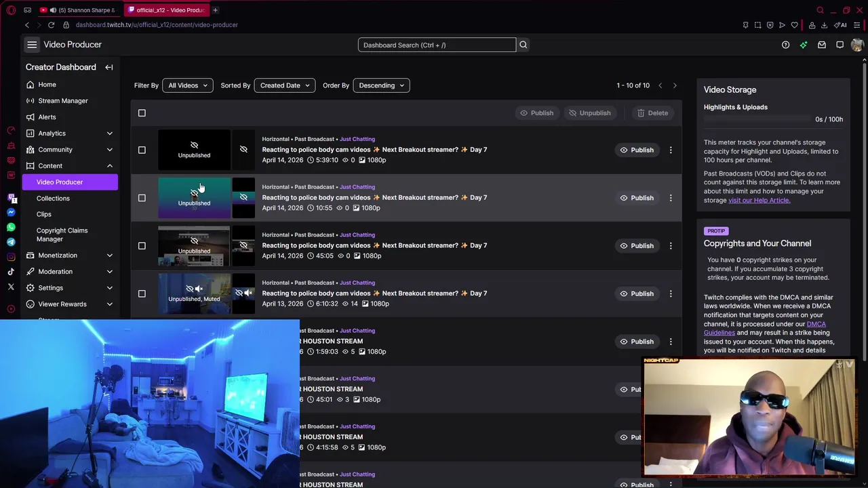Open Telegram in the Opera sidebar
Image resolution: width=868 pixels, height=488 pixels.
[x=11, y=242]
